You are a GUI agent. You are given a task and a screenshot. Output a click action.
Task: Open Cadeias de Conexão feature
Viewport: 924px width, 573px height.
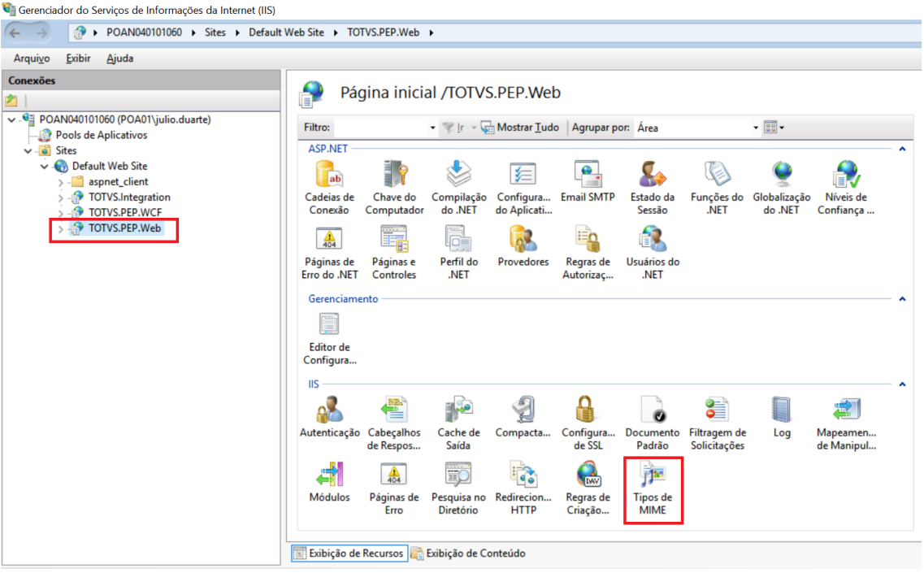(x=329, y=188)
